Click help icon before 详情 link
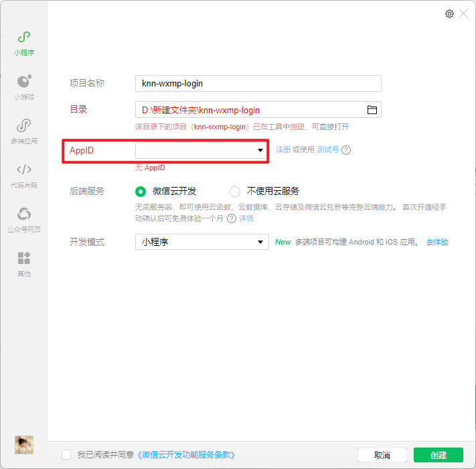 232,218
